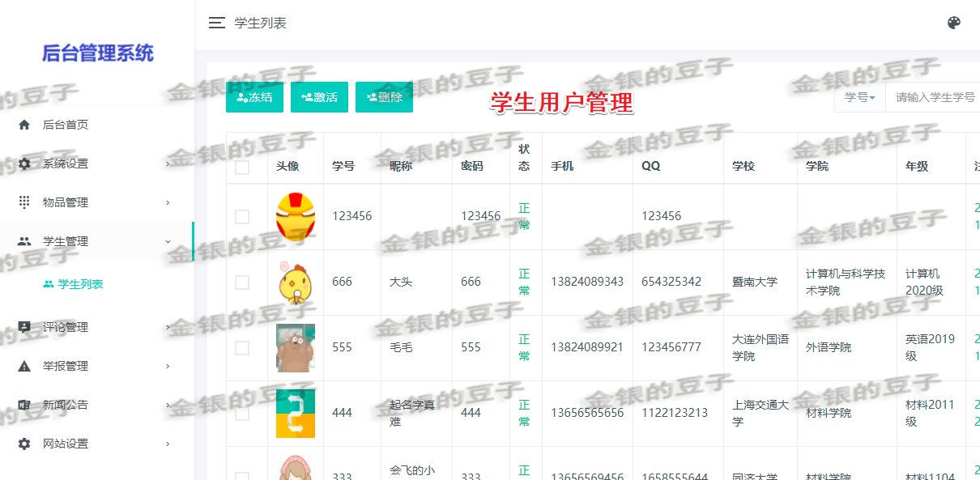This screenshot has height=480, width=980.
Task: Click the 密码 column header
Action: 472,166
